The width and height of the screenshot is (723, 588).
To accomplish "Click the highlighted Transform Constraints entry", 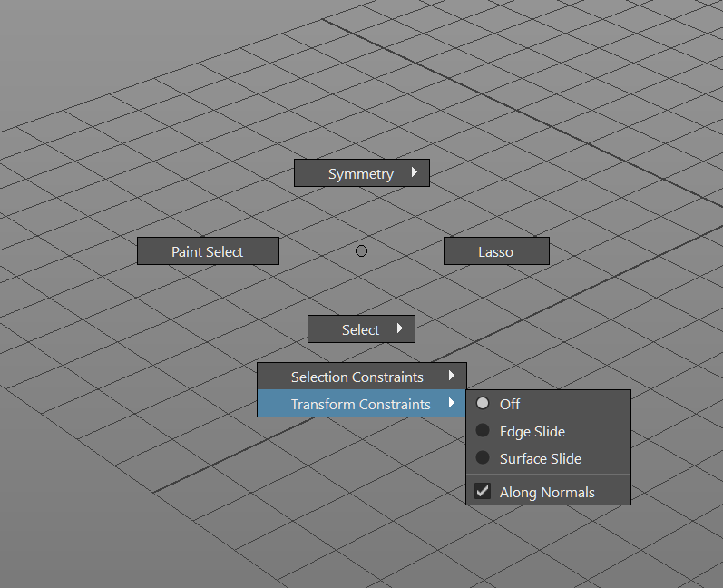I will pos(361,404).
